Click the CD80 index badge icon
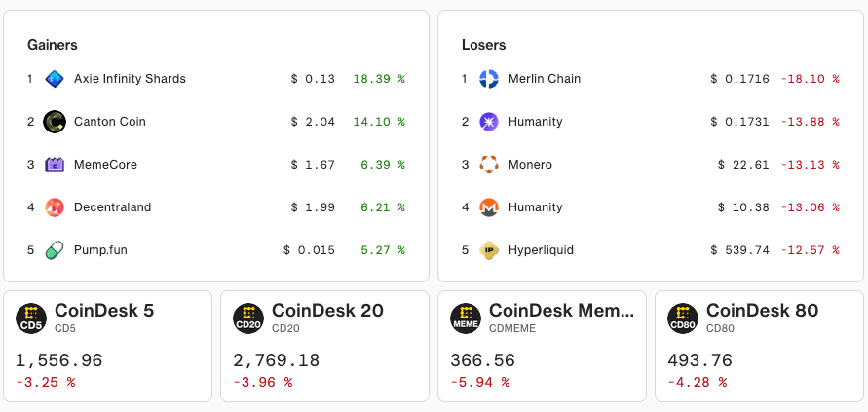The width and height of the screenshot is (868, 412). (683, 318)
